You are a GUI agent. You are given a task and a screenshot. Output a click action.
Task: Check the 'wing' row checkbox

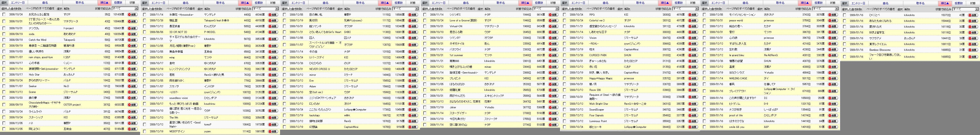click(145, 58)
